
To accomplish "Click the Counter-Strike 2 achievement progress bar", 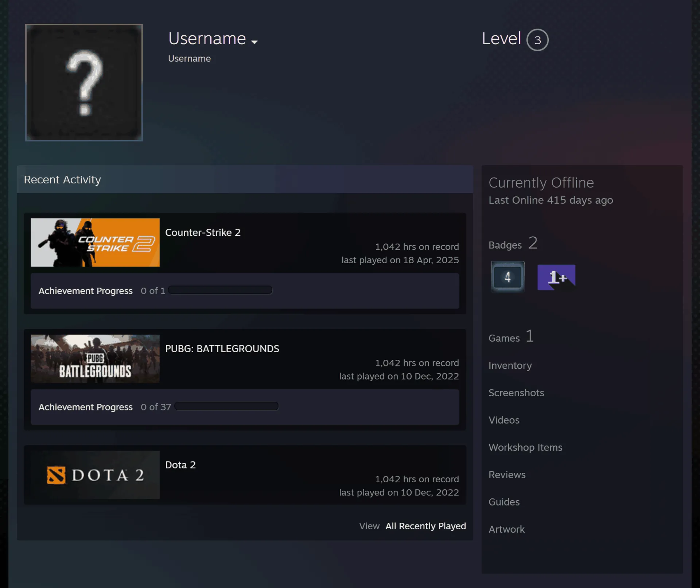I will 220,290.
